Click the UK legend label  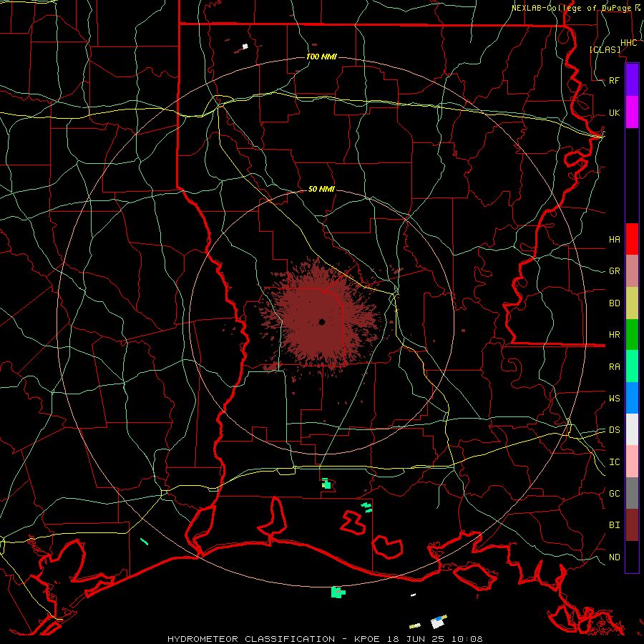tap(615, 112)
